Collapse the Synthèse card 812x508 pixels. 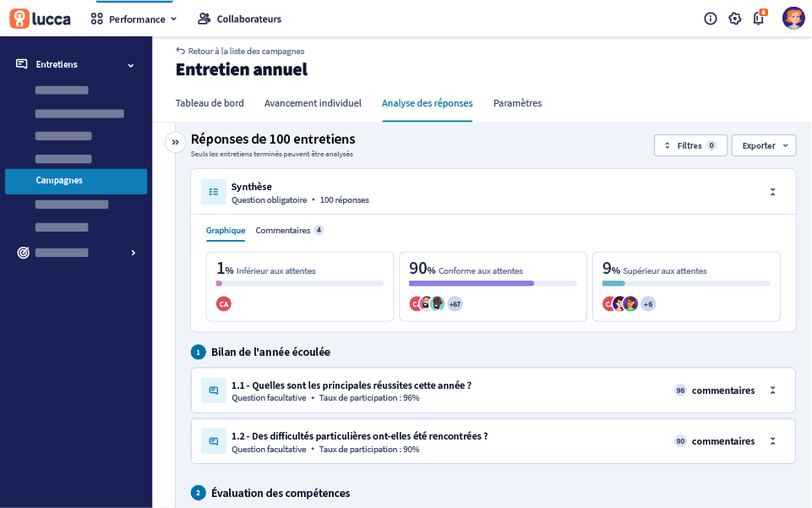point(772,192)
